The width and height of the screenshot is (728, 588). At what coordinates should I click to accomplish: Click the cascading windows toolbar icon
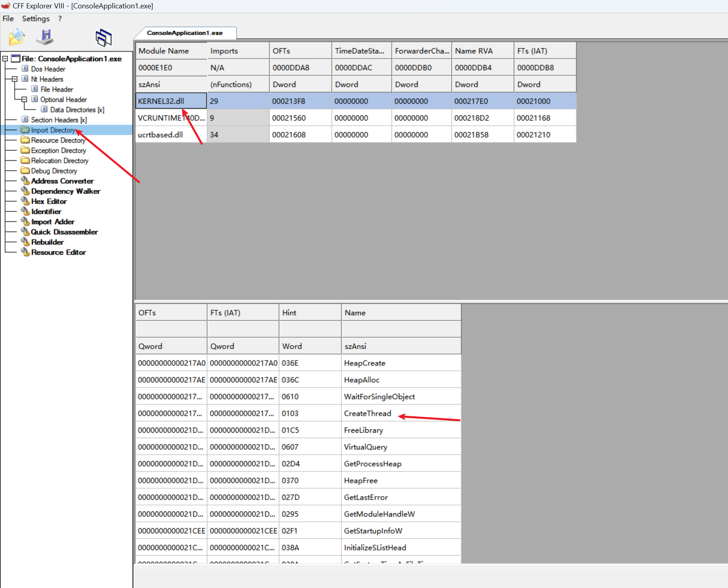pos(103,38)
